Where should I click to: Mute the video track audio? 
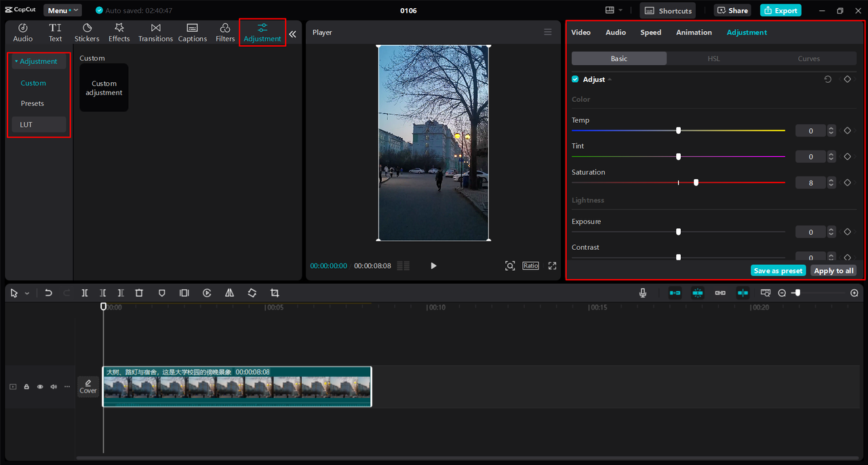(x=54, y=387)
